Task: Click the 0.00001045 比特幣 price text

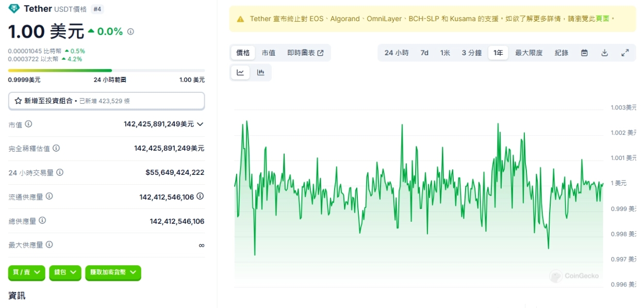Action: [35, 51]
